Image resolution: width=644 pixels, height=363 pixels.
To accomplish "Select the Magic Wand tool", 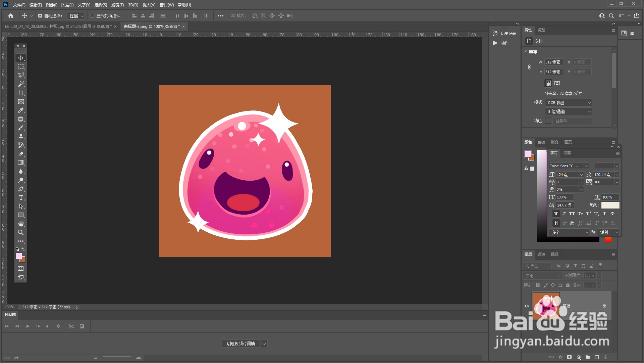I will (x=21, y=84).
